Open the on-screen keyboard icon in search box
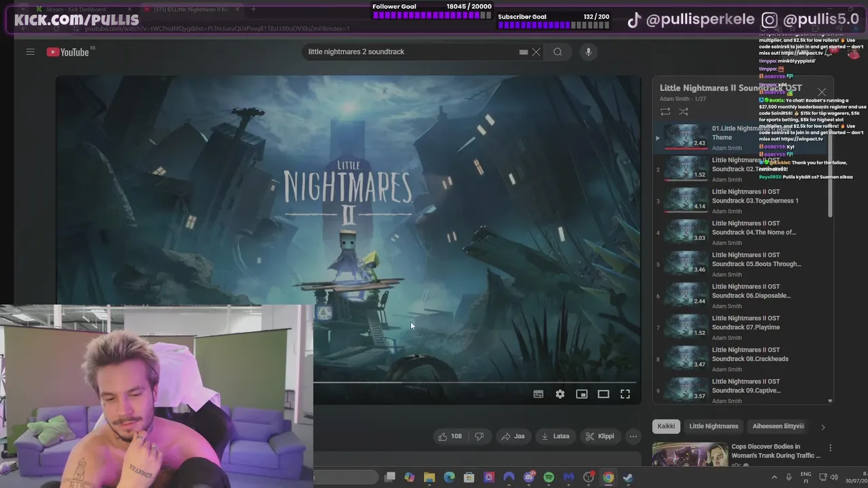The image size is (868, 488). 524,52
